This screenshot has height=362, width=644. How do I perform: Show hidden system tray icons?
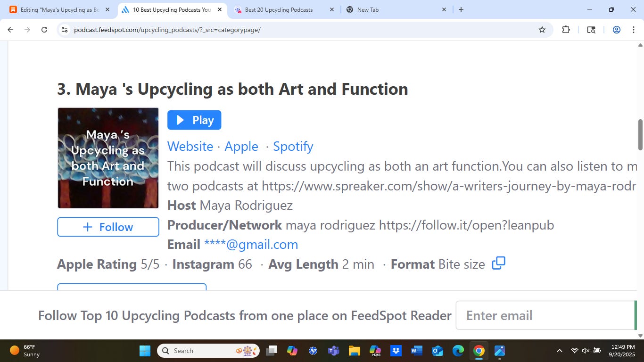(560, 351)
